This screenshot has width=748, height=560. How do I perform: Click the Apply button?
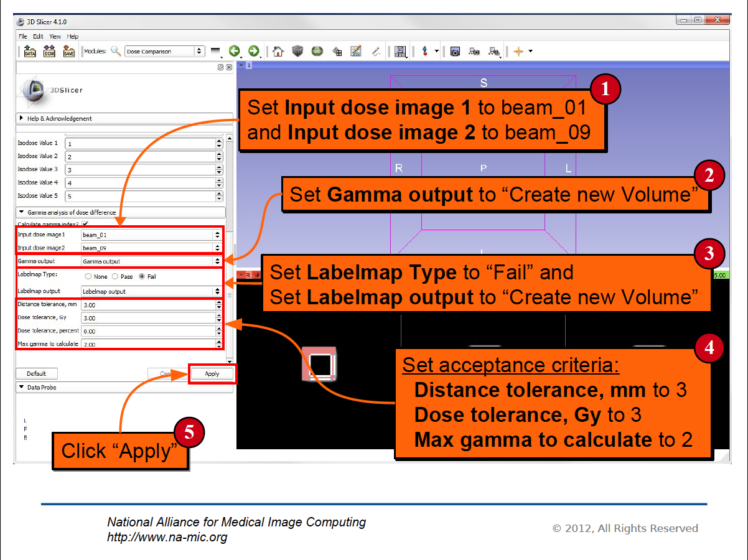(x=212, y=374)
